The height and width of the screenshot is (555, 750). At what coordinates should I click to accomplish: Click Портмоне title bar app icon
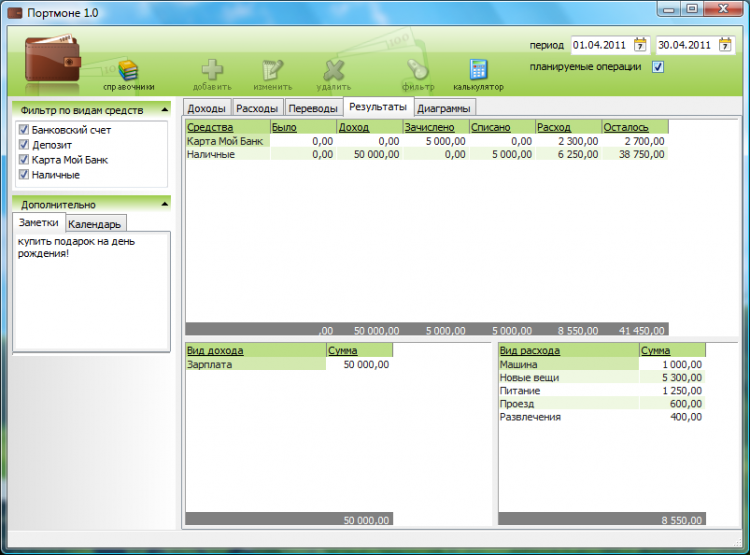[x=15, y=12]
